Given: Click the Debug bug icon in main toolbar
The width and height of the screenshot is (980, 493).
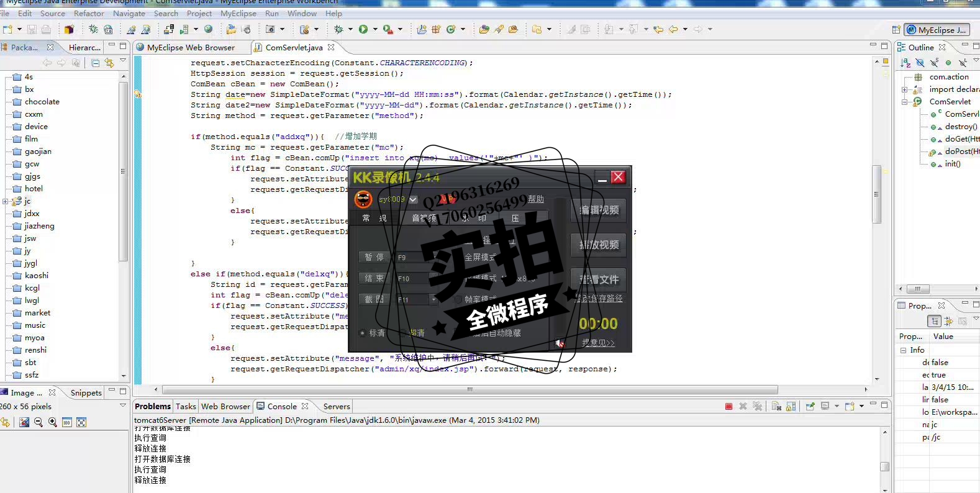Looking at the screenshot, I should 338,29.
